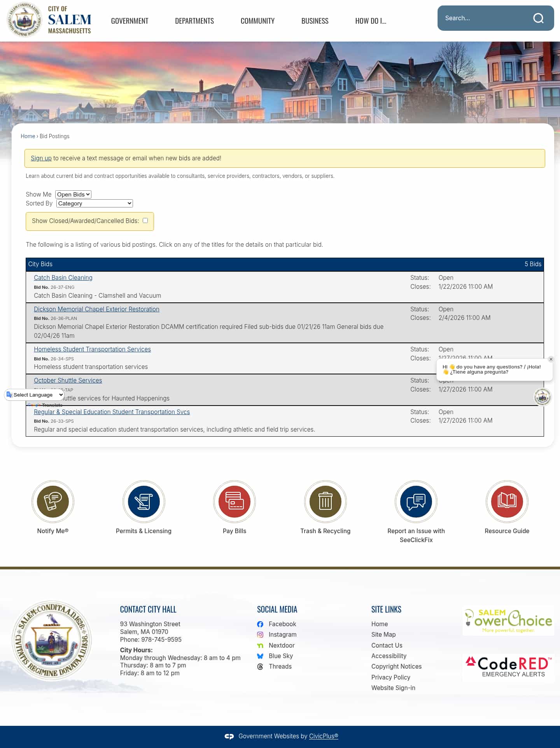Open the footer Home site link
The image size is (560, 748).
pos(380,624)
